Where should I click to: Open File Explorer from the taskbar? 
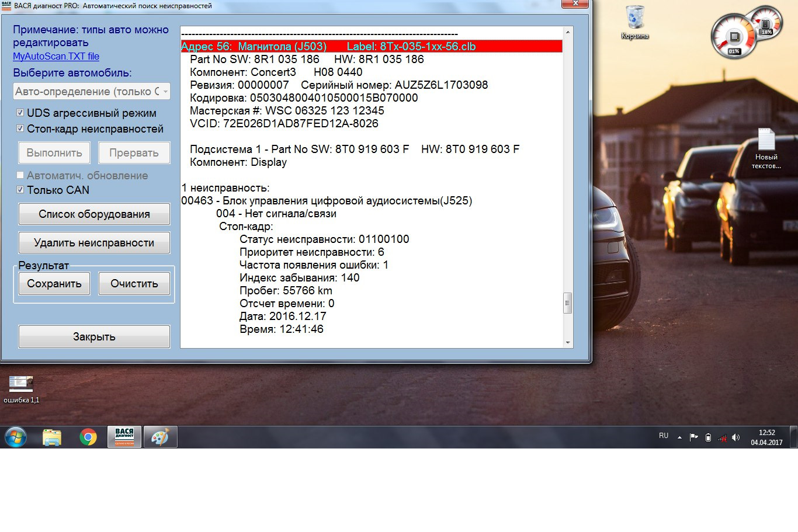pos(52,437)
